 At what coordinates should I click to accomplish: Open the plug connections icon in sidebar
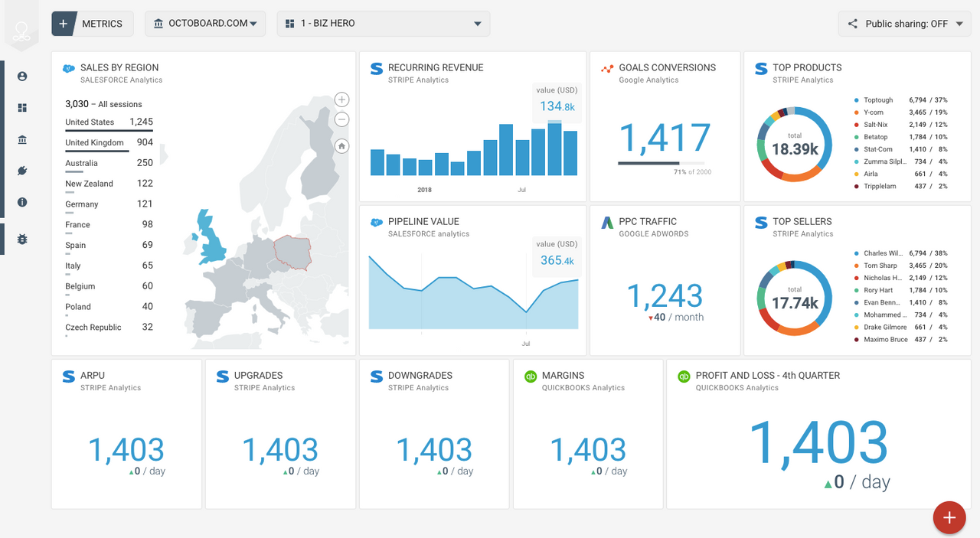21,171
